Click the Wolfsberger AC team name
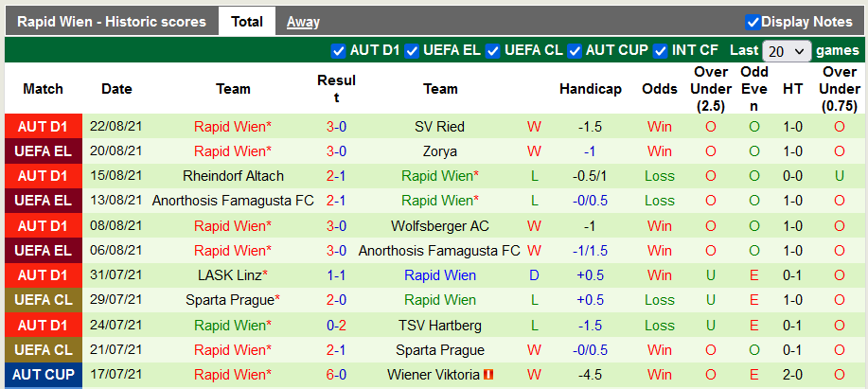Image resolution: width=868 pixels, height=389 pixels. coord(440,226)
